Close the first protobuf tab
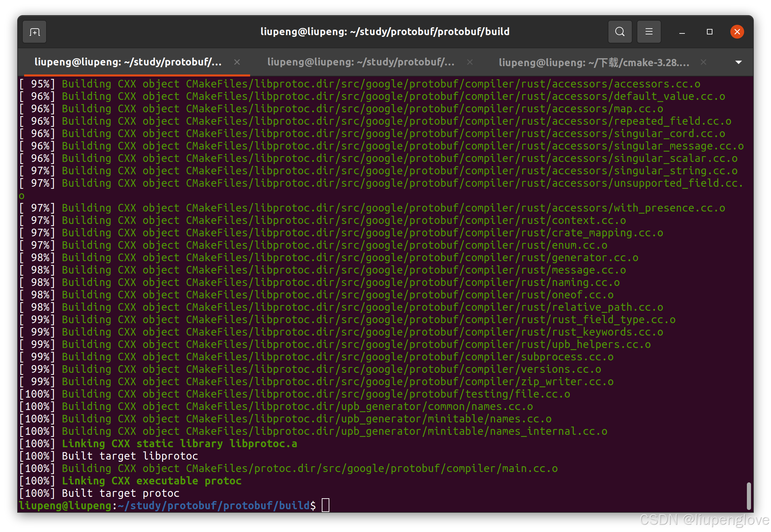This screenshot has width=771, height=532. click(x=237, y=62)
